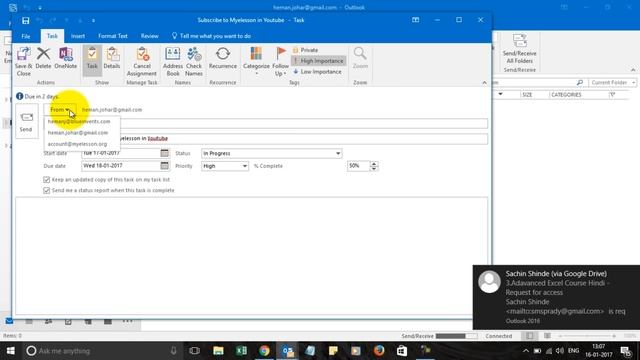The width and height of the screenshot is (640, 360).
Task: Open Google Chrome from taskbar
Action: tap(264, 351)
